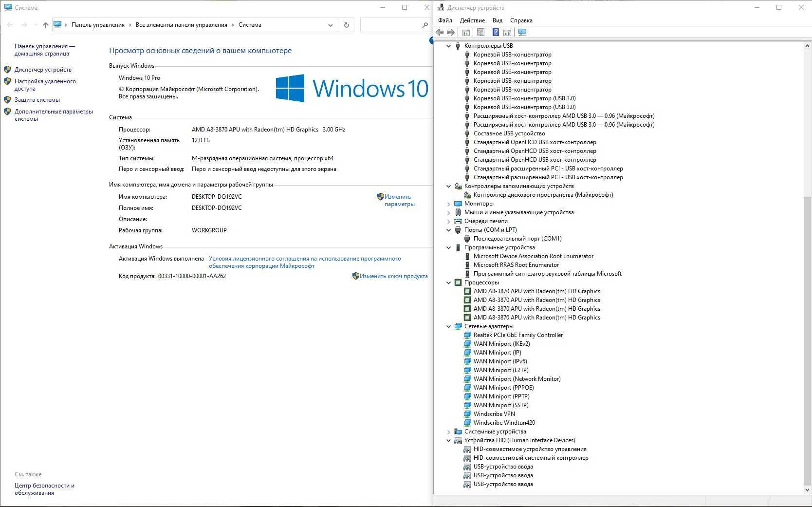Click Изменить ключ продукта link
The width and height of the screenshot is (812, 507).
coord(393,276)
